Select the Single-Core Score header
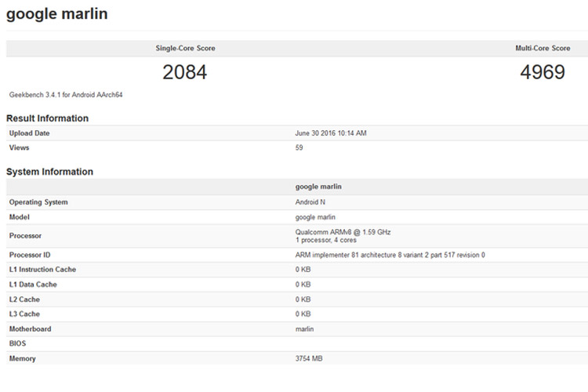 [x=185, y=49]
